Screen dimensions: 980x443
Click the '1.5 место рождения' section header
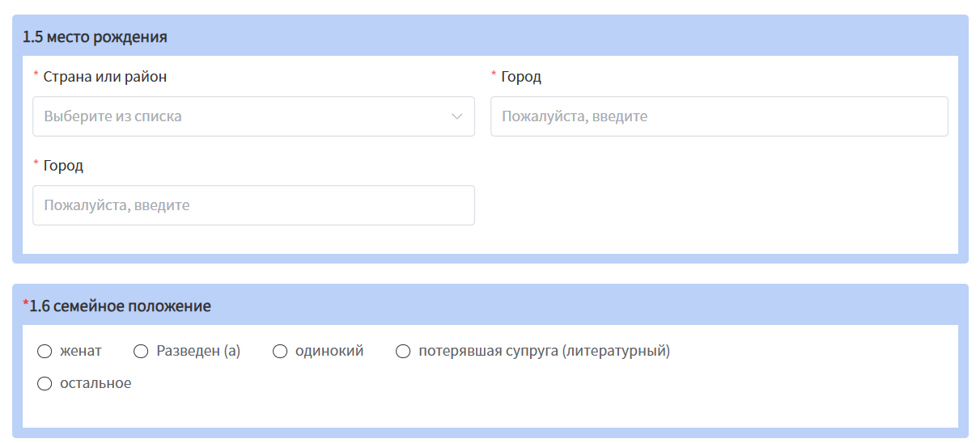point(95,36)
